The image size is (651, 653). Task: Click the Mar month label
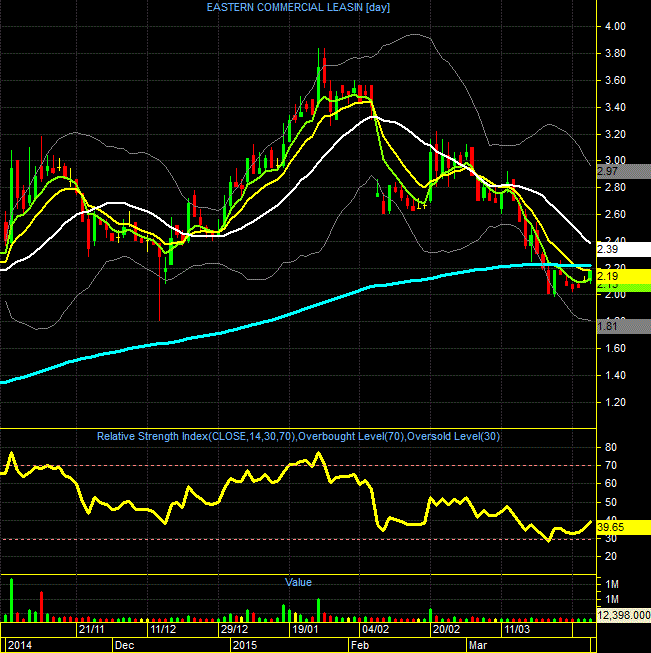click(x=478, y=645)
